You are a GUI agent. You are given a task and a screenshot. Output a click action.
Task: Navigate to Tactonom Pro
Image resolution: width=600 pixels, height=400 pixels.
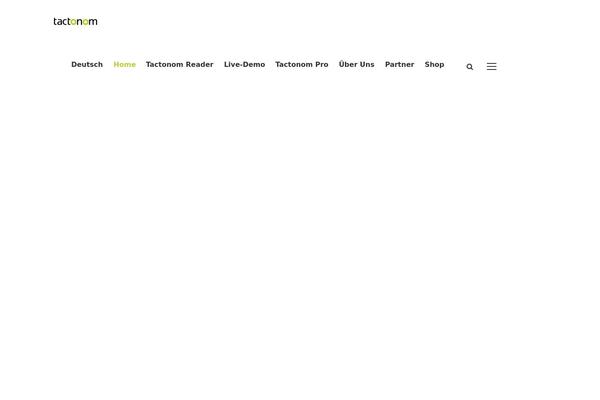tap(302, 65)
